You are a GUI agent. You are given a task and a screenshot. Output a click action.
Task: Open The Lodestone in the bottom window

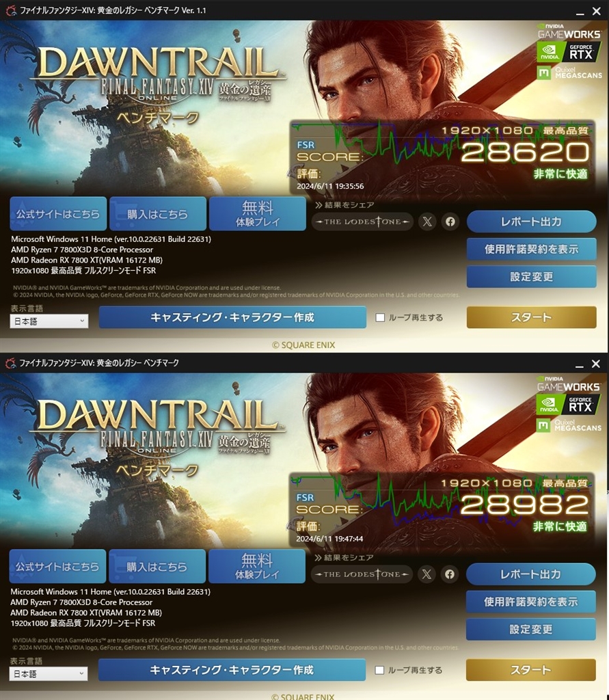(362, 574)
